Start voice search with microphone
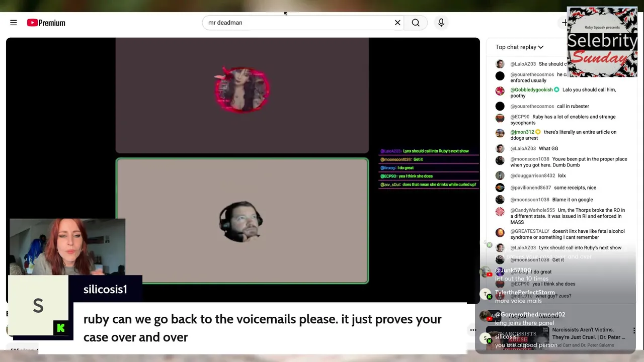 click(x=441, y=23)
